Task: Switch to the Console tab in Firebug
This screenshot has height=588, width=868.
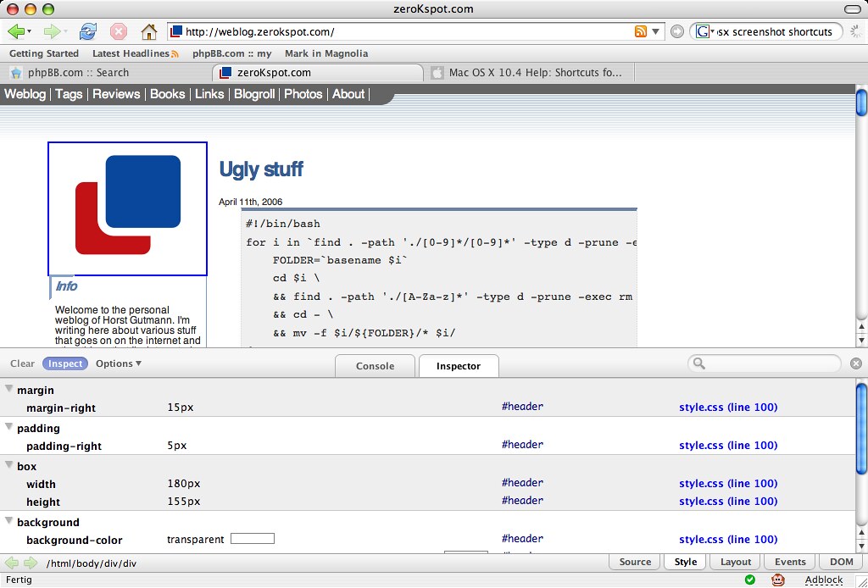Action: pyautogui.click(x=375, y=366)
